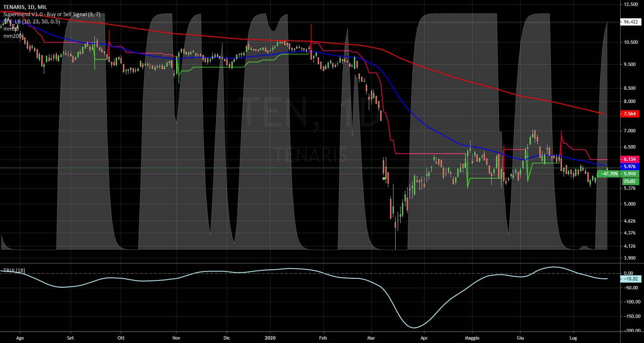
Task: Click the Set date on time axis
Action: tap(71, 338)
